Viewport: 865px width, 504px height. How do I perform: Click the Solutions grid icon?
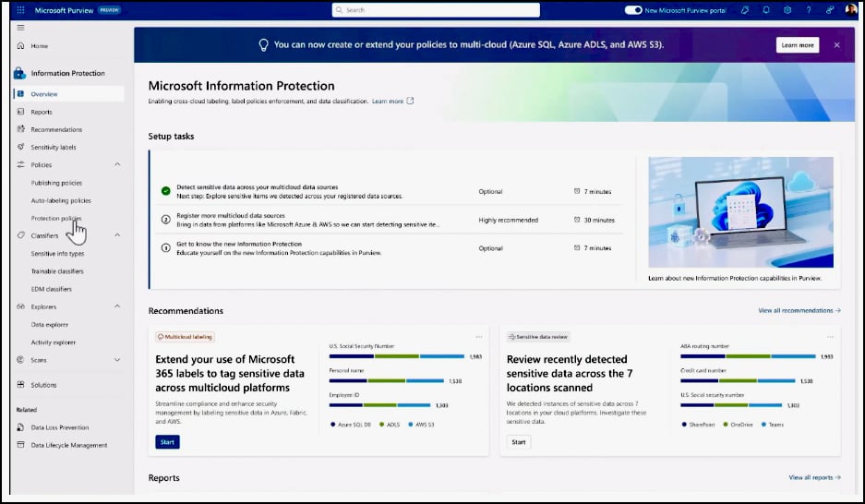coord(20,384)
